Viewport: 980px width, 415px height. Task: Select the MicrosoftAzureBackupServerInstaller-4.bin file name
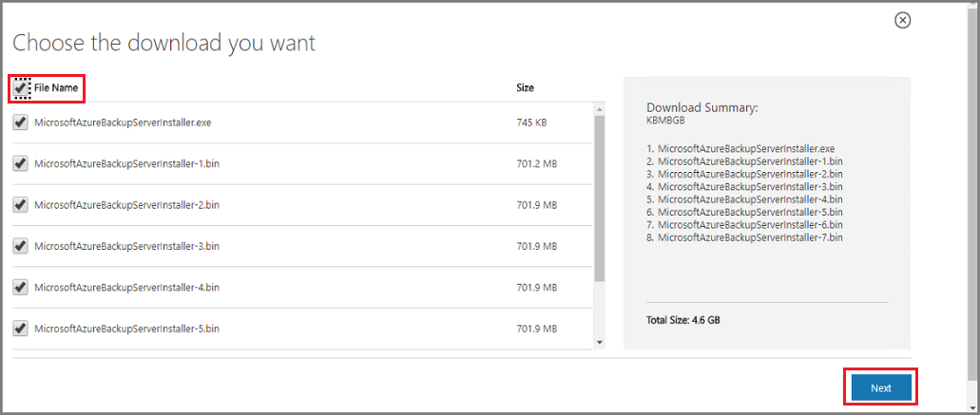point(126,287)
